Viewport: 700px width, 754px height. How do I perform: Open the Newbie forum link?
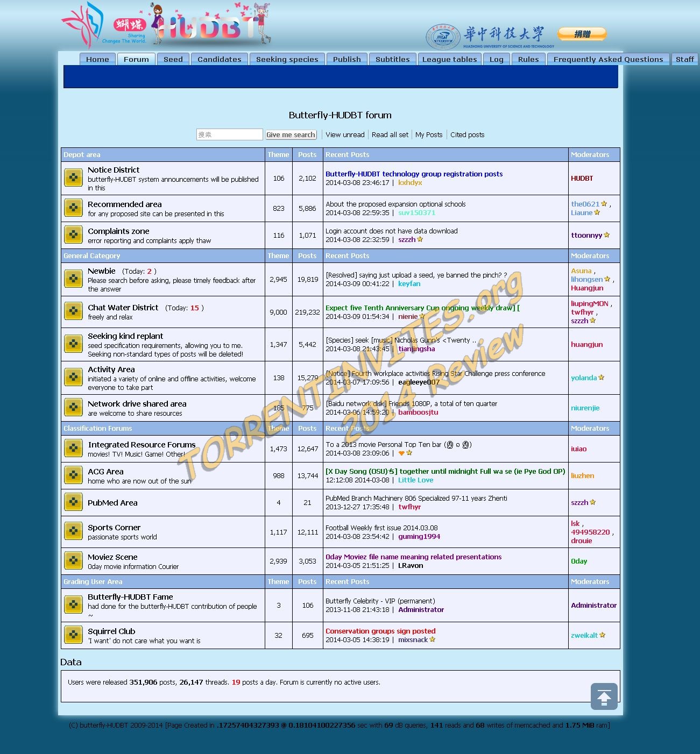point(102,271)
